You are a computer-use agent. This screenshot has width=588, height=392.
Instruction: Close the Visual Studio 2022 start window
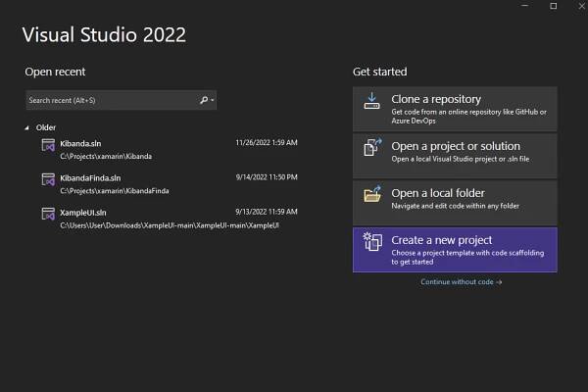tap(581, 6)
